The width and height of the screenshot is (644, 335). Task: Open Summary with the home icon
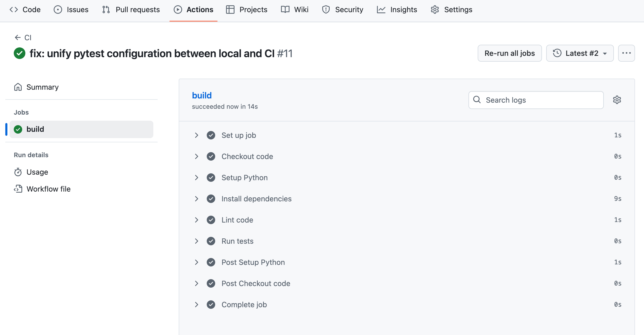click(36, 87)
